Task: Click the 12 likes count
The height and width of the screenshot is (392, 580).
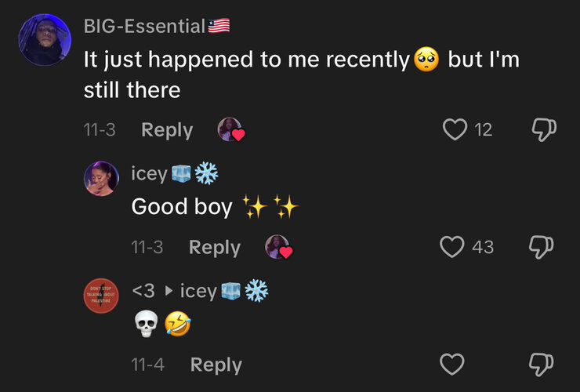Action: tap(484, 130)
